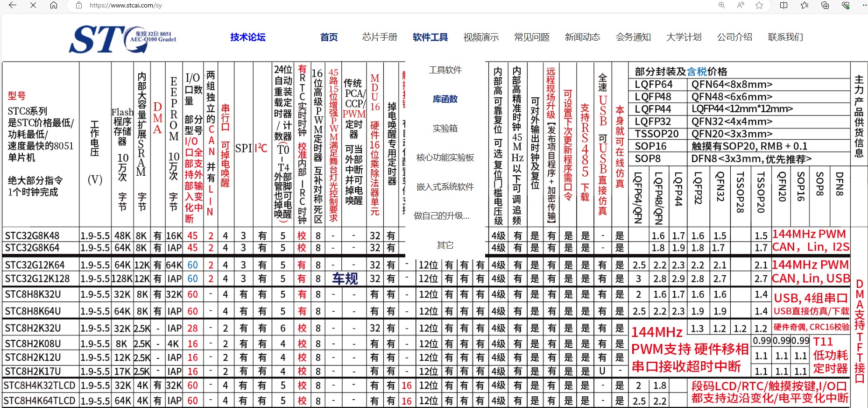Screen dimensions: 868x408
Task: Open the browser home page icon
Action: [x=54, y=5]
